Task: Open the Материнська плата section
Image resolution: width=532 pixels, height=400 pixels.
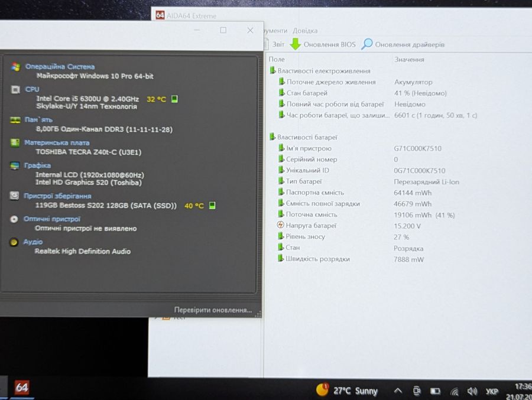Action: pos(57,142)
